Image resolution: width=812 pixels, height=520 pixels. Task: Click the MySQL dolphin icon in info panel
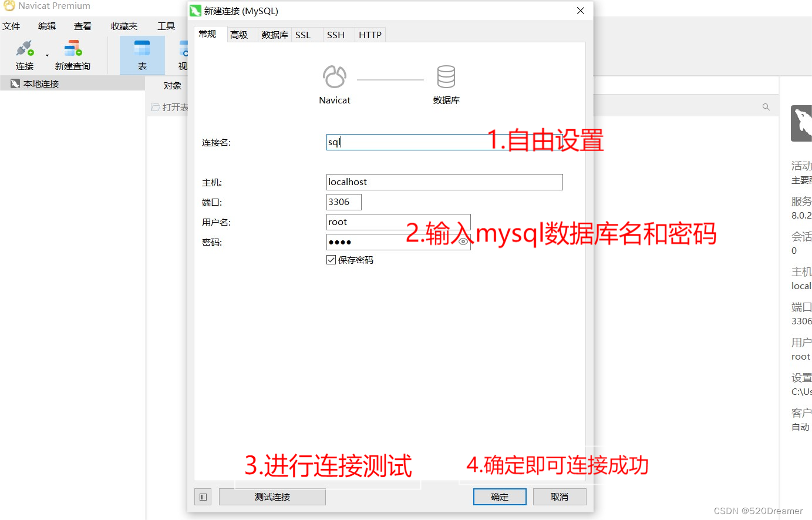pyautogui.click(x=801, y=123)
